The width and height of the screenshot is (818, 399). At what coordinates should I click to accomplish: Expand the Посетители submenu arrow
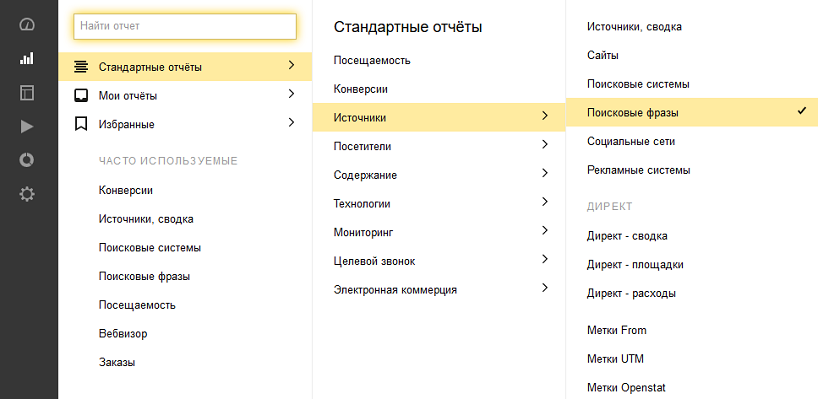(x=545, y=144)
